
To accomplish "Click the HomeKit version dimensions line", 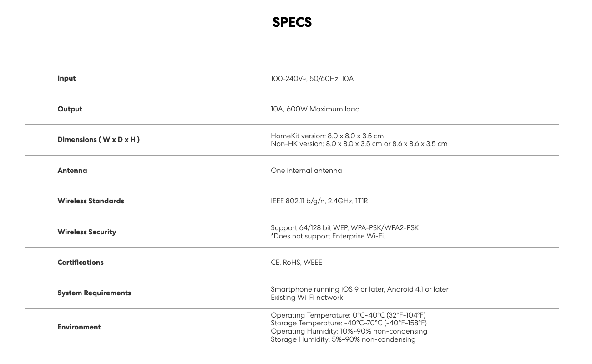I will 327,136.
